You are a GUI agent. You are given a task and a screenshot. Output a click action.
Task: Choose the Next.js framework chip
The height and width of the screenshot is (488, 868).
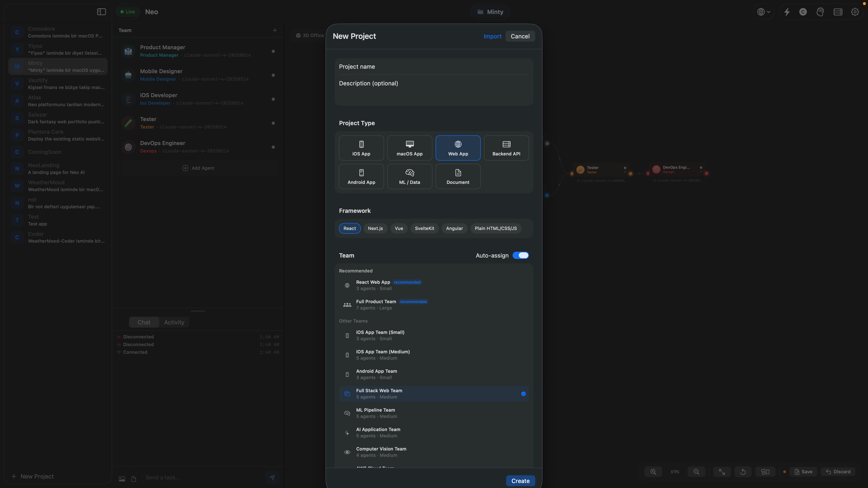(375, 228)
